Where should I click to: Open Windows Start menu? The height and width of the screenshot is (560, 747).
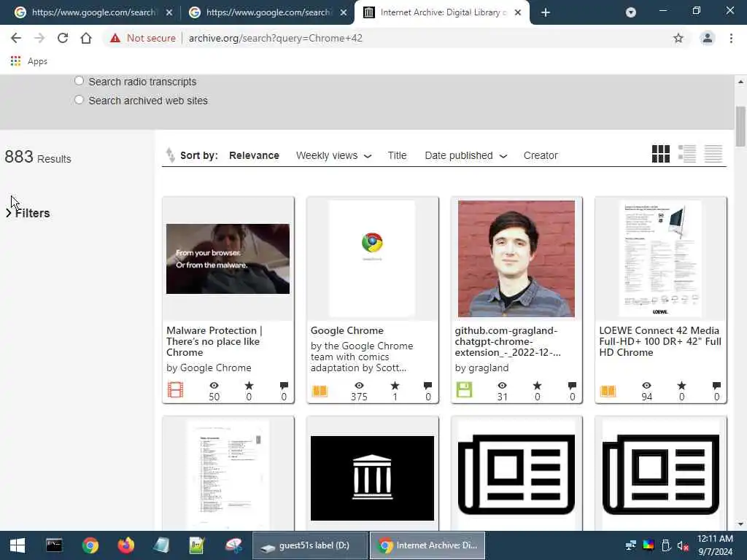tap(18, 545)
